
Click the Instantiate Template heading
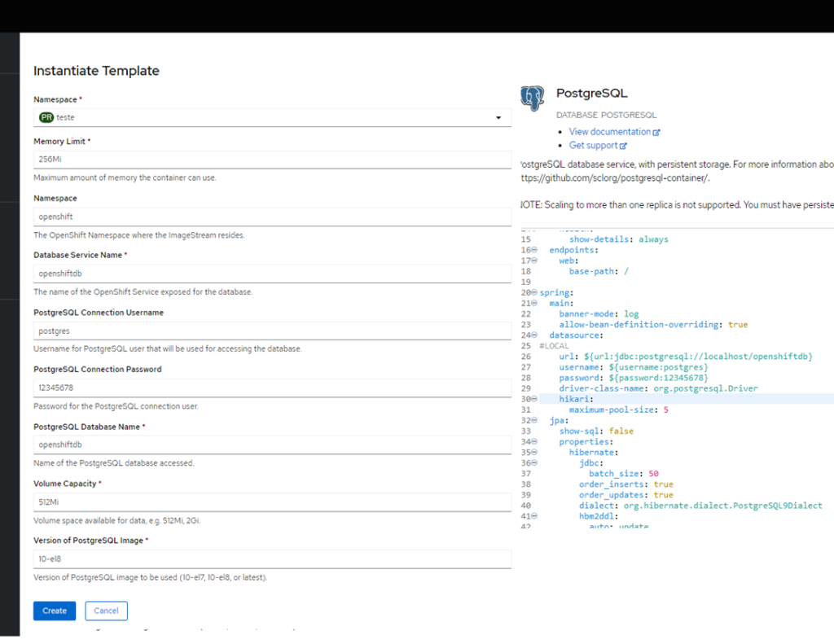click(96, 71)
